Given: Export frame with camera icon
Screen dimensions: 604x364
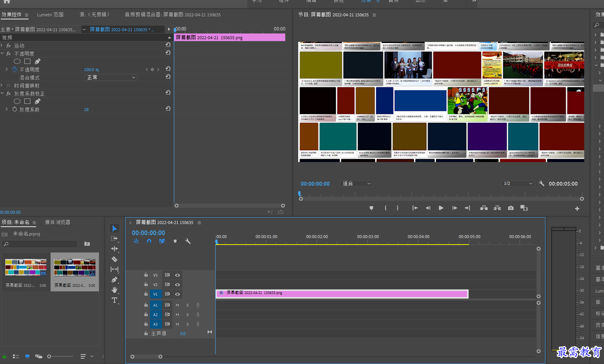Looking at the screenshot, I should pos(511,208).
